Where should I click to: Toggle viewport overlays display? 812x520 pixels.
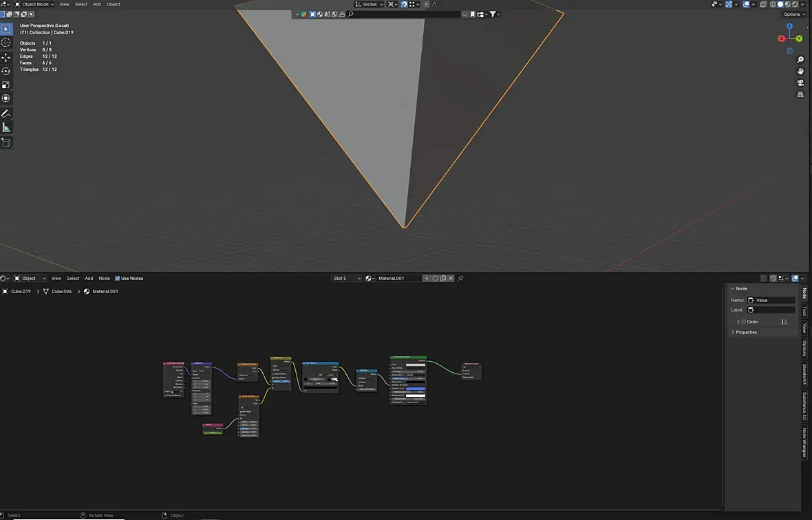pyautogui.click(x=746, y=4)
